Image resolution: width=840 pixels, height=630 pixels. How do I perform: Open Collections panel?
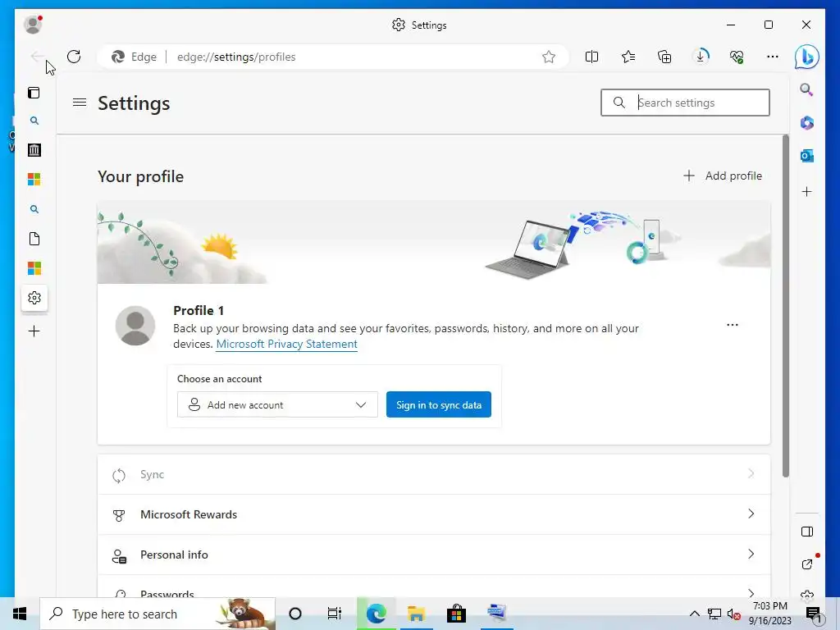(664, 57)
